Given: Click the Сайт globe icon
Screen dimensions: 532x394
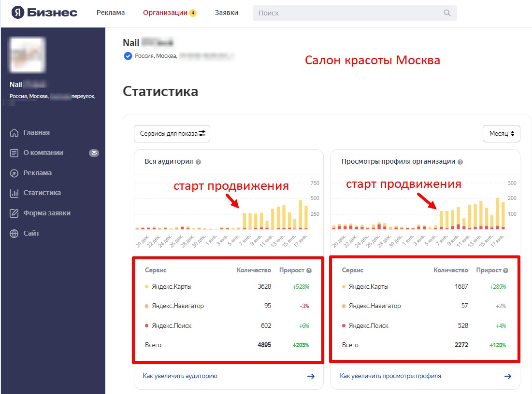Looking at the screenshot, I should [14, 234].
